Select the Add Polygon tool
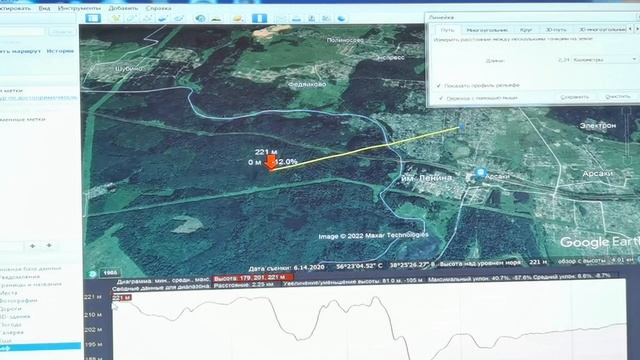Screen dimensions: 640x360 click(x=131, y=18)
